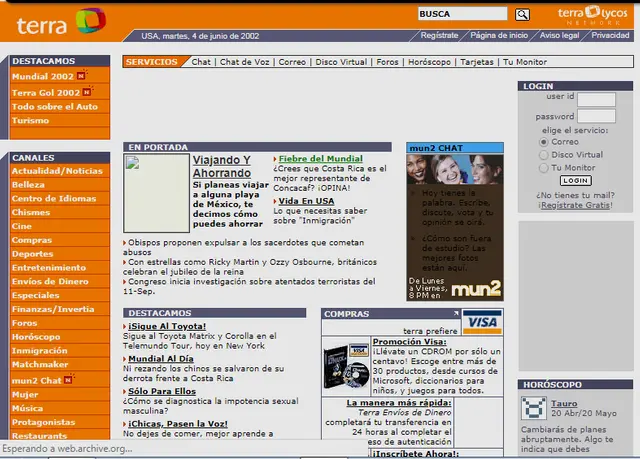Click the LOGIN button
The image size is (640, 459).
(576, 181)
